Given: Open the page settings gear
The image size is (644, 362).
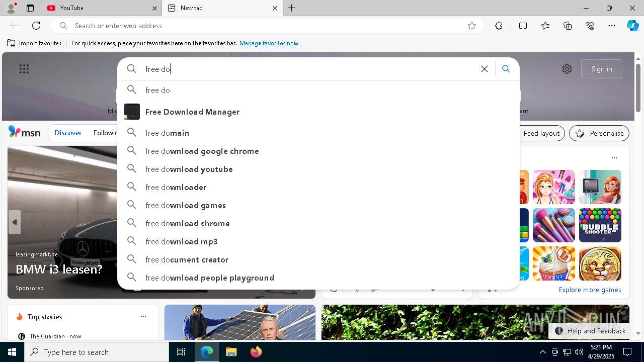Looking at the screenshot, I should 567,69.
